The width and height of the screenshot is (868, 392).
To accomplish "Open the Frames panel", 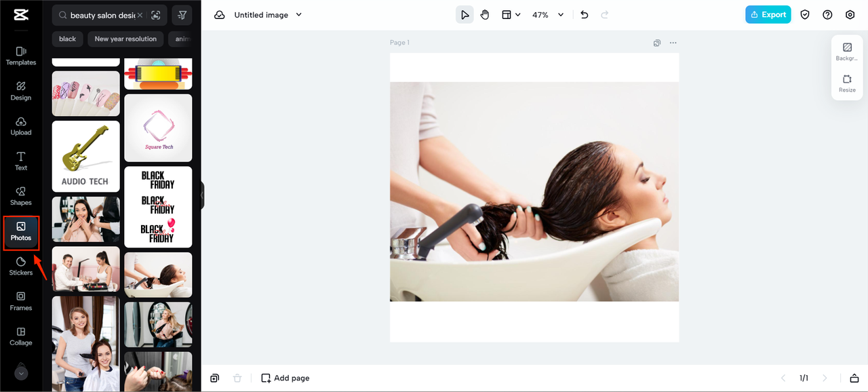I will [x=21, y=301].
